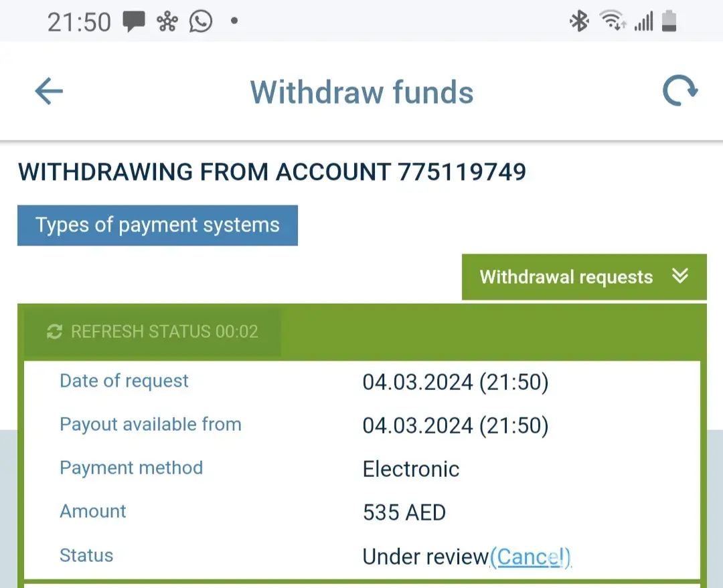Tap the cellular signal bars icon
723x588 pixels.
pyautogui.click(x=643, y=22)
